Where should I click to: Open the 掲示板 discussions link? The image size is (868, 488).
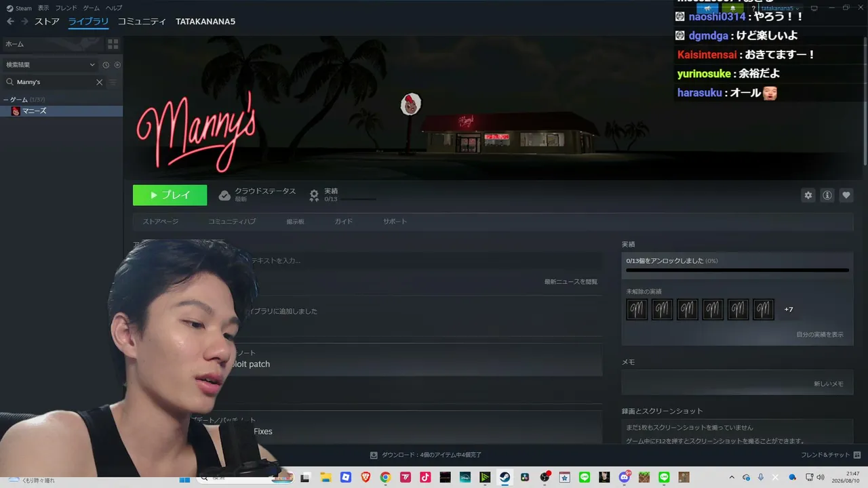click(295, 222)
